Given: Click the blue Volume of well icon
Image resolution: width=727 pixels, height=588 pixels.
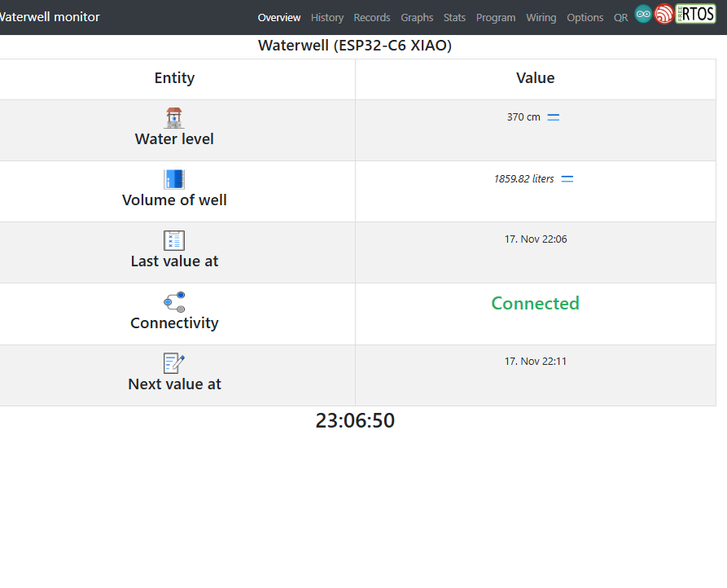Looking at the screenshot, I should 174,179.
